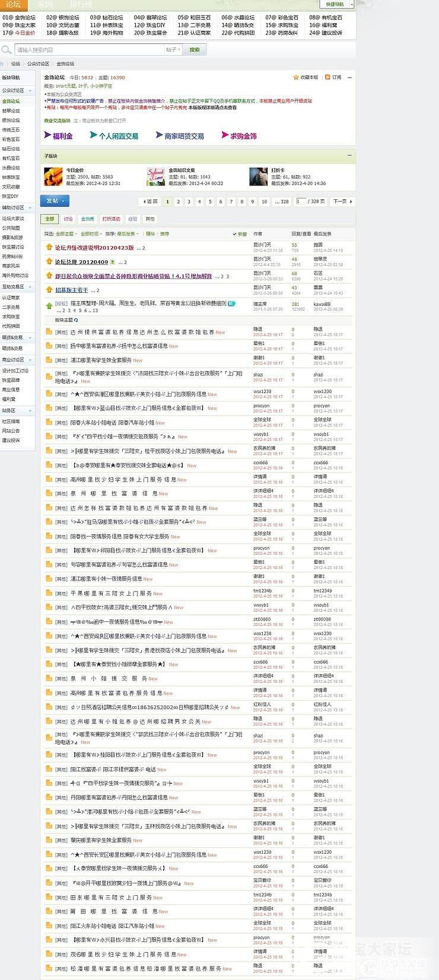Screen dimensions: 439x980
Task: Open the 全部时间 filter dropdown
Action: point(91,234)
